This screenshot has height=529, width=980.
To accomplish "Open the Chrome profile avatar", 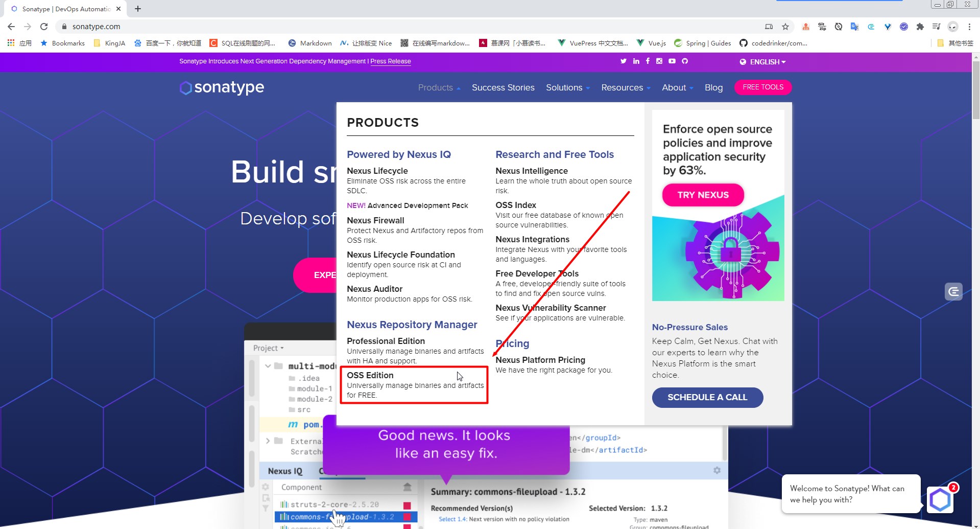I will (x=953, y=27).
